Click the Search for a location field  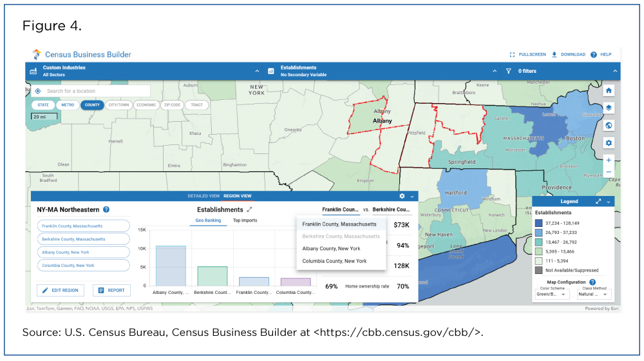tap(97, 91)
